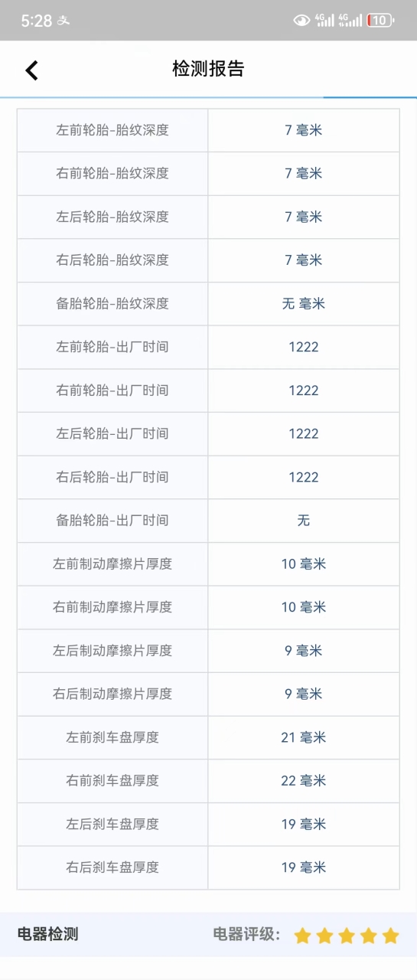Viewport: 417px width, 980px height.
Task: Tap the fifth star of 电器评级
Action: coord(391,935)
